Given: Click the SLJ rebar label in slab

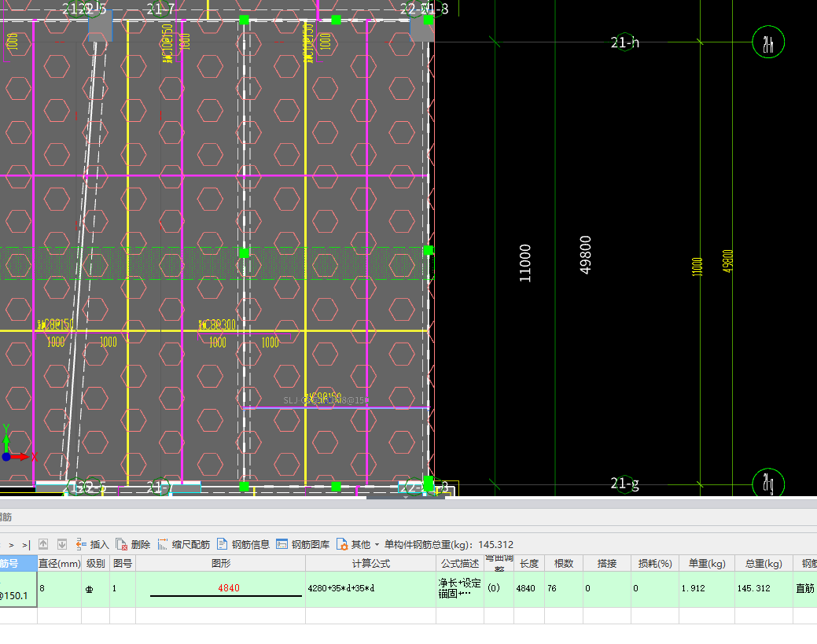Looking at the screenshot, I should coord(326,399).
